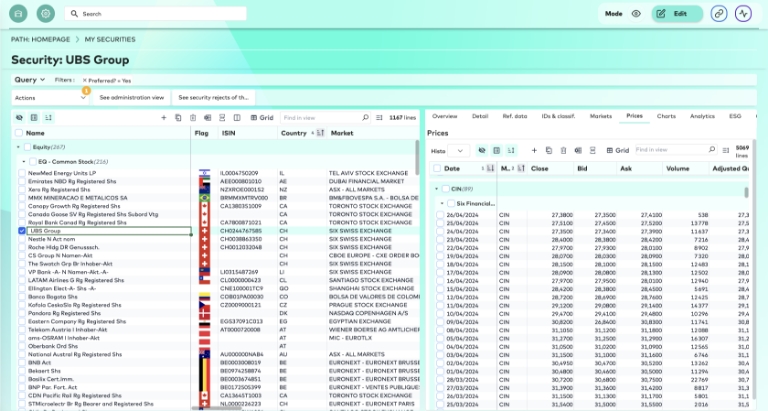Switch to the Ref. data tab
768x411 pixels.
point(515,116)
